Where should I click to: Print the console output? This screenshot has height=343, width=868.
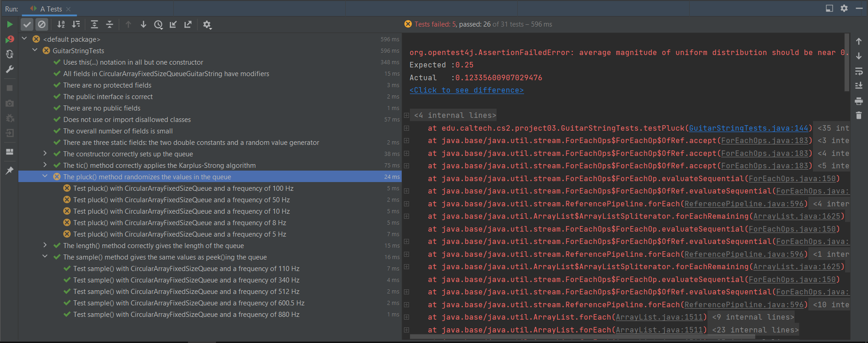859,101
